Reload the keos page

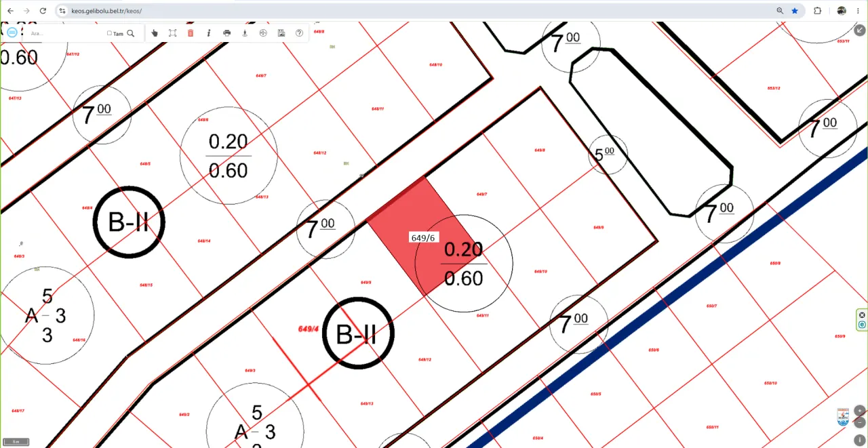tap(43, 11)
